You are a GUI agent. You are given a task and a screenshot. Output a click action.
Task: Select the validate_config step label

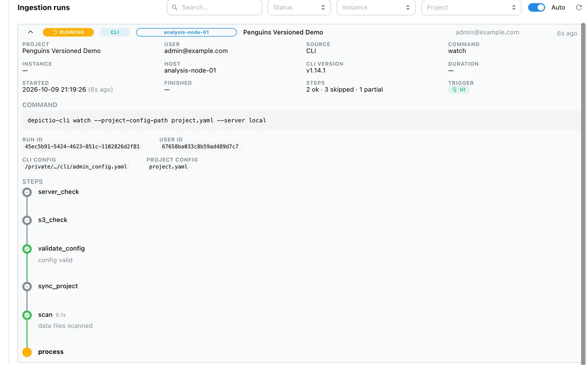coord(61,248)
